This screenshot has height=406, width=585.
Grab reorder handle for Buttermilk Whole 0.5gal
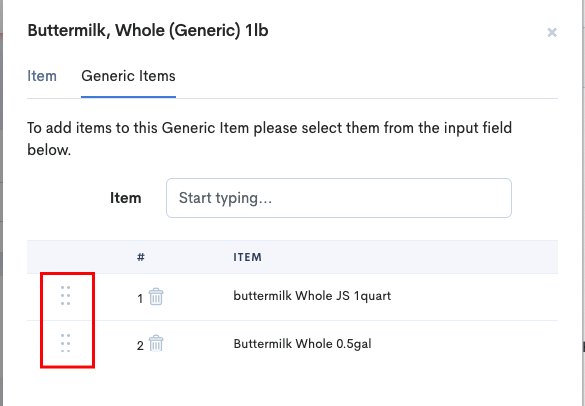pos(65,343)
